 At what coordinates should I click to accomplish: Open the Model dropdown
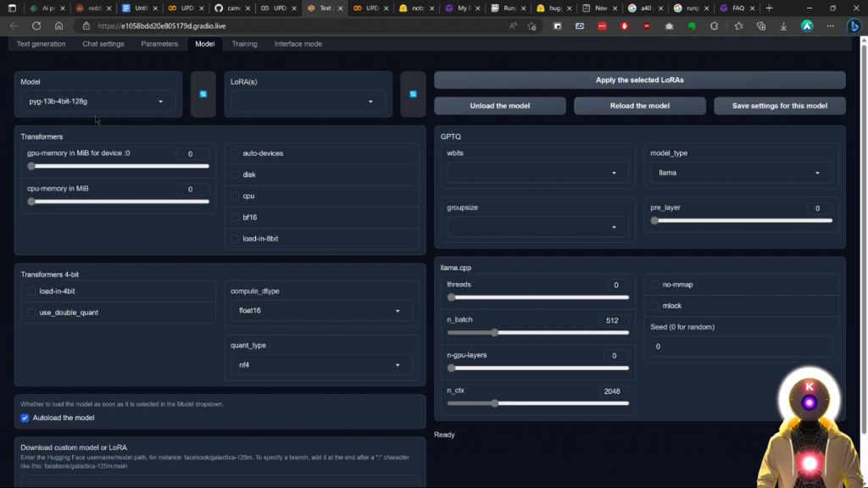[x=97, y=102]
